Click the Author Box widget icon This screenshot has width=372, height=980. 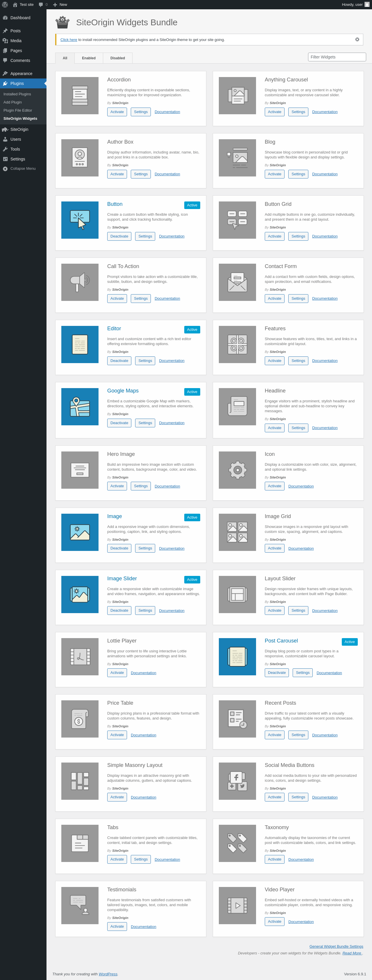point(80,158)
